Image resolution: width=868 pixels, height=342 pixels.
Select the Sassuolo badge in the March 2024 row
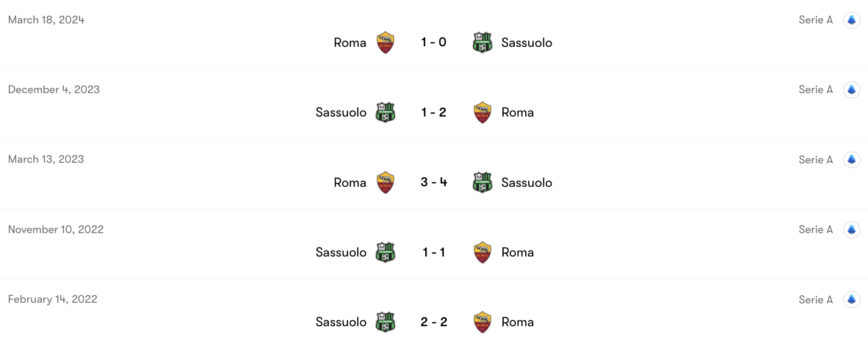482,42
